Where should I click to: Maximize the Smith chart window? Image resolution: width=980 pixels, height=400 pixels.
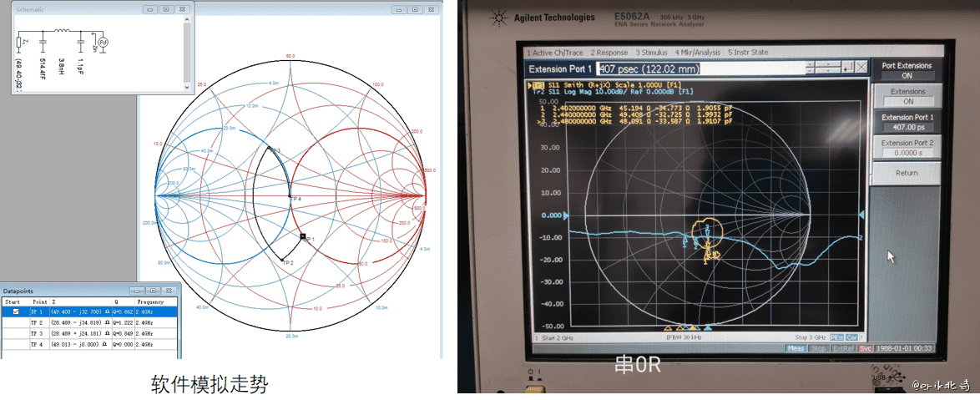click(415, 9)
